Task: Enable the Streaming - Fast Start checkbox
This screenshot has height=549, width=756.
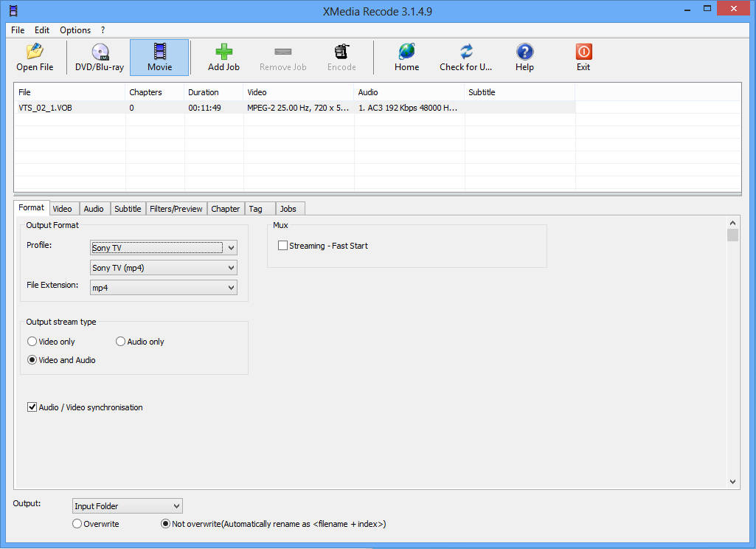Action: [x=282, y=246]
